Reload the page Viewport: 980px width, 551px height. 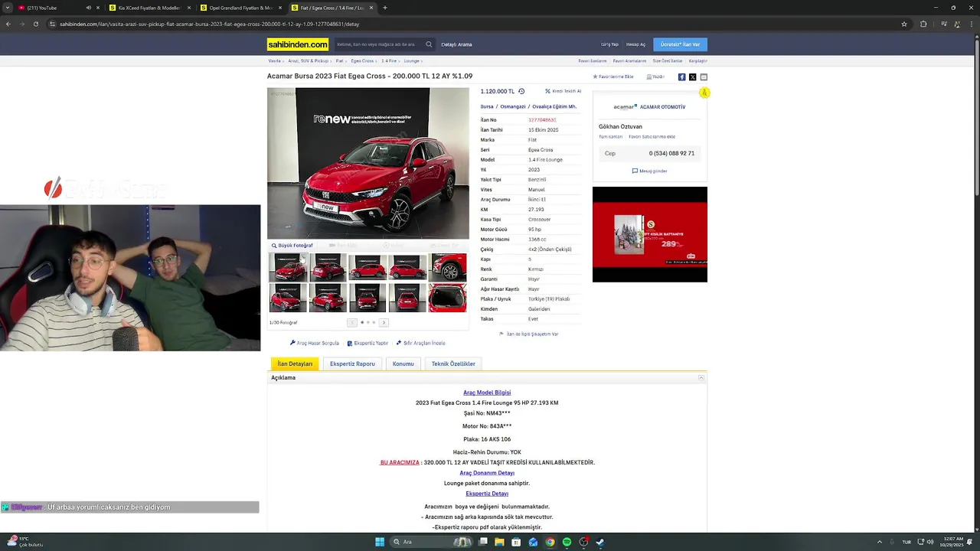pos(35,24)
